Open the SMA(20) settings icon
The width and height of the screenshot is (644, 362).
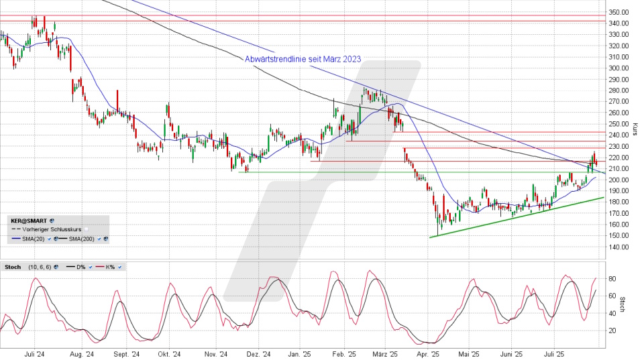[56, 239]
